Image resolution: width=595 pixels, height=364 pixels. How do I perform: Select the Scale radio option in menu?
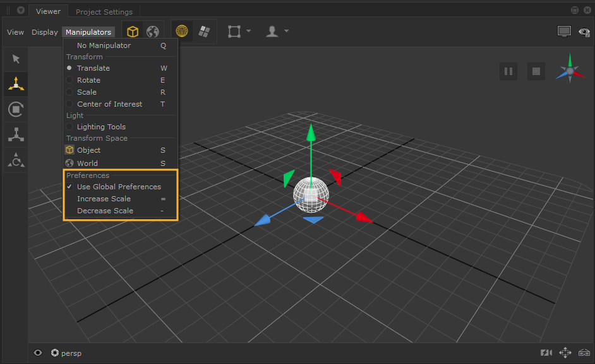[85, 92]
